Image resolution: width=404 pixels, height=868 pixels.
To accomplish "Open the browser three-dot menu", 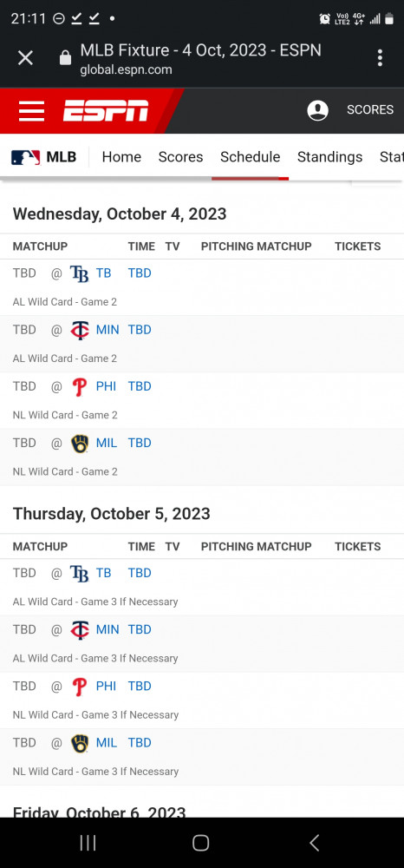I will (x=380, y=57).
